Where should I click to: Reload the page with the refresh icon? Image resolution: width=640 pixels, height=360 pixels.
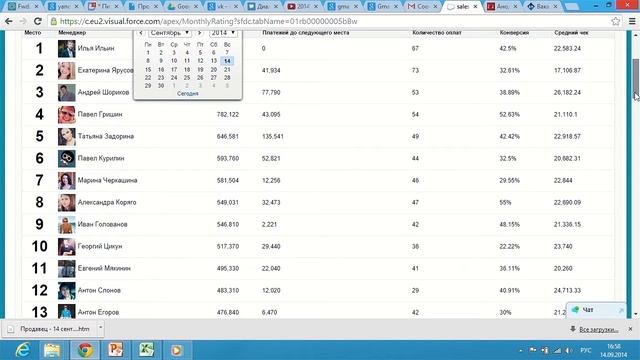coord(38,21)
